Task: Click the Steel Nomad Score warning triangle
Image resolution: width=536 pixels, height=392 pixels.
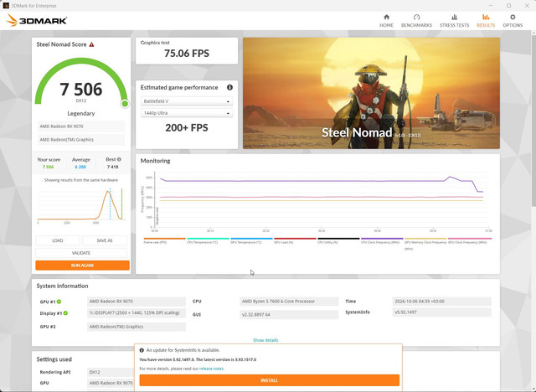Action: coord(91,44)
